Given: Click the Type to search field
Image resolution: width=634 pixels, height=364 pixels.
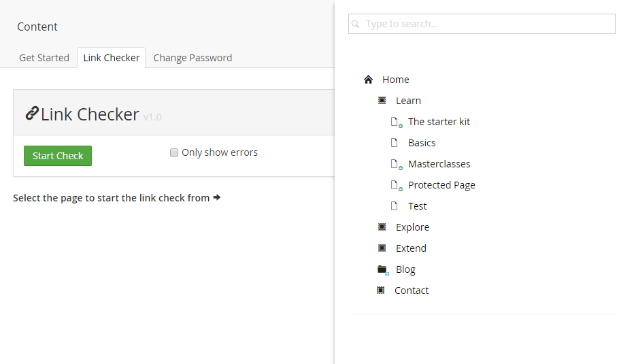Looking at the screenshot, I should (482, 24).
